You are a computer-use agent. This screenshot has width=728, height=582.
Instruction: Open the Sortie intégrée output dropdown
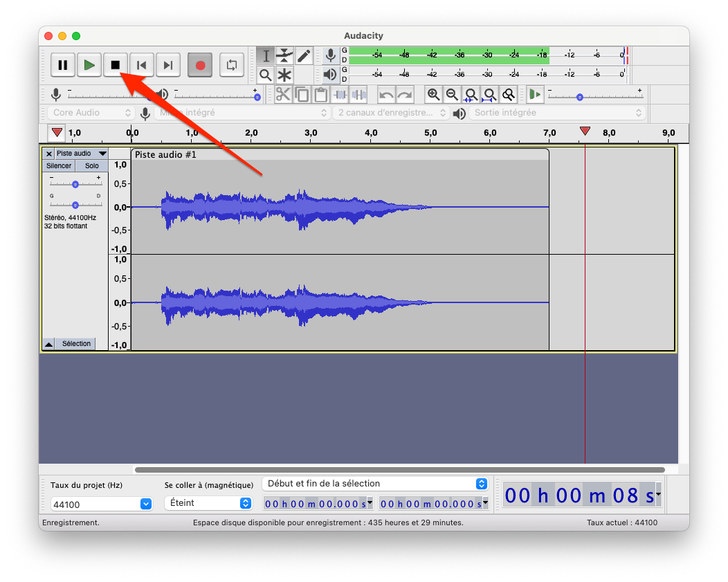[x=557, y=113]
